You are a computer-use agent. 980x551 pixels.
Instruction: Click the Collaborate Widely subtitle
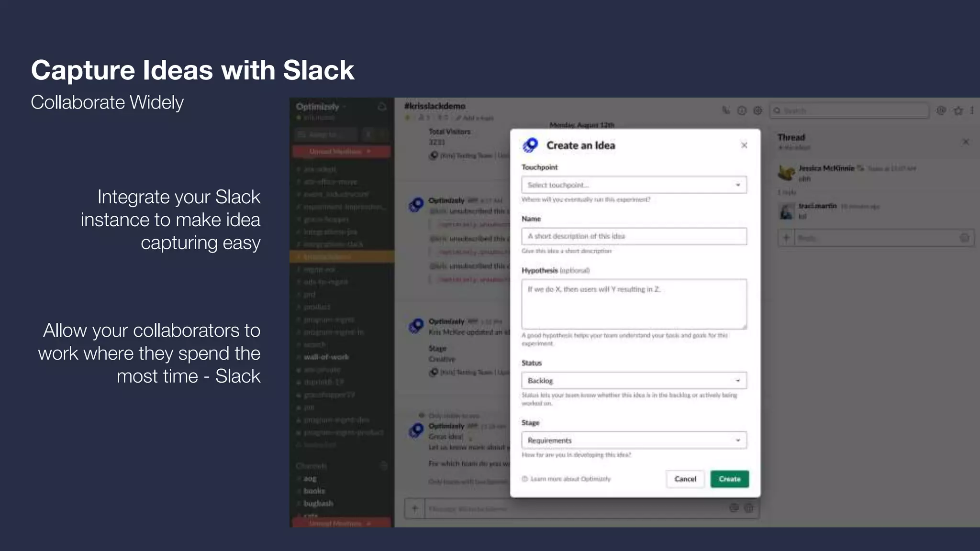(x=107, y=102)
